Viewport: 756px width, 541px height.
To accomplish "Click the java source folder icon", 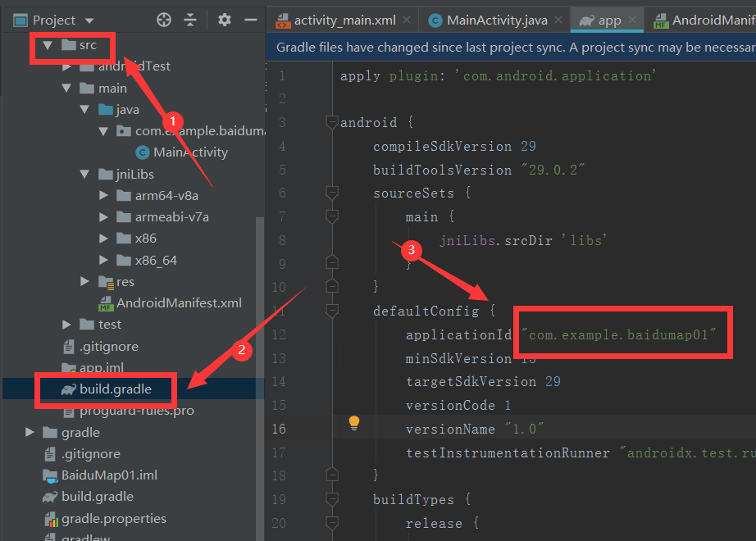I will [106, 110].
